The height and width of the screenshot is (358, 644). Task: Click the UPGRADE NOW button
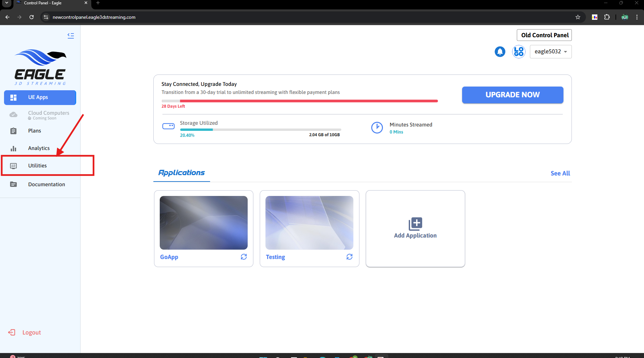512,95
